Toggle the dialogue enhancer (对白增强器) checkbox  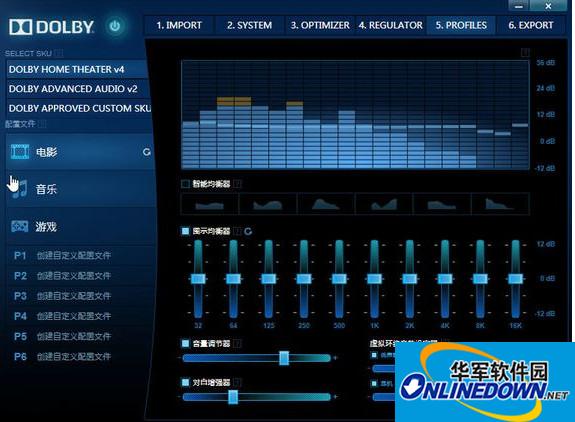pyautogui.click(x=186, y=382)
